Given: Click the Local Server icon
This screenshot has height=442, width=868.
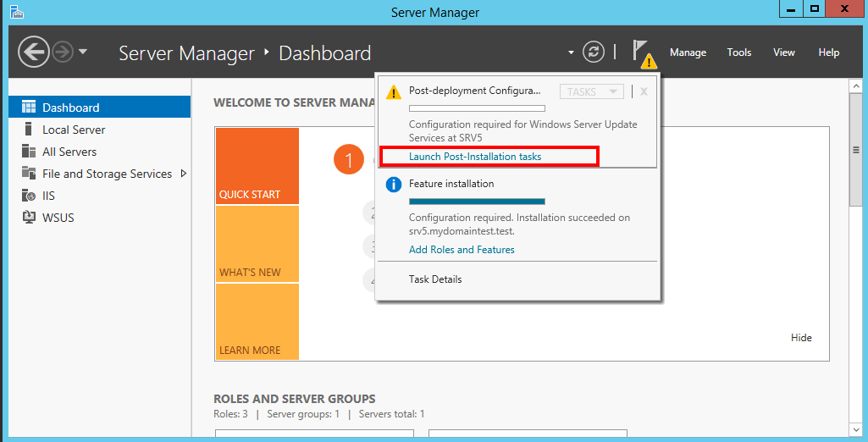Looking at the screenshot, I should 28,129.
